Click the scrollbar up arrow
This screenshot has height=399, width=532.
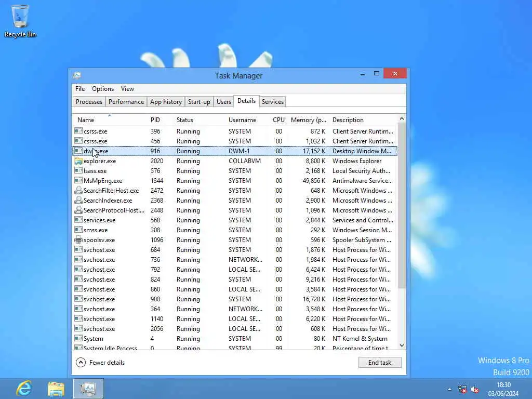point(402,118)
